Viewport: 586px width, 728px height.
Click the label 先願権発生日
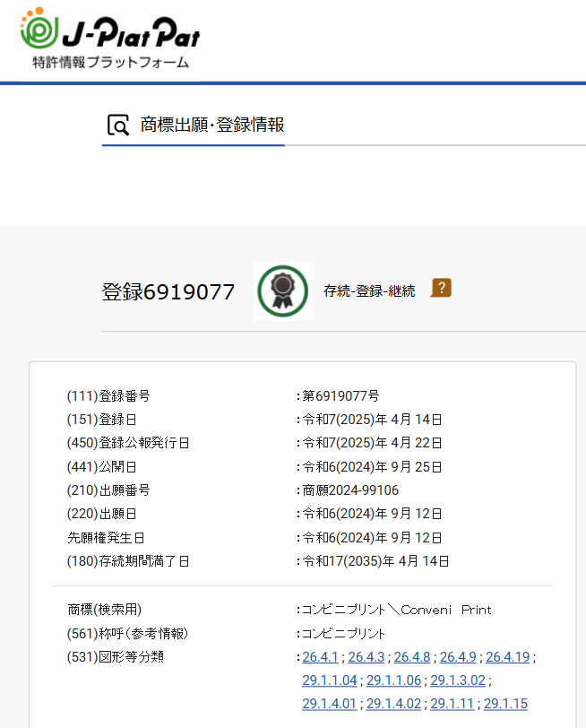[x=107, y=538]
